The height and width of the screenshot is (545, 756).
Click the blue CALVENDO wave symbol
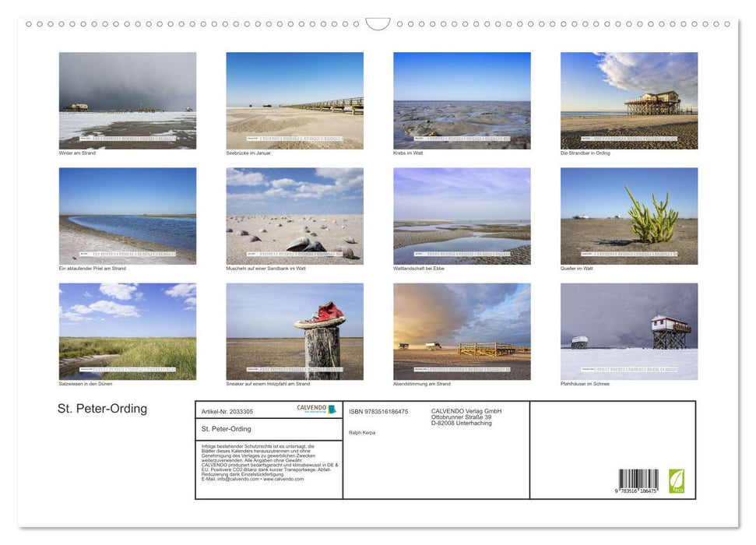[332, 410]
